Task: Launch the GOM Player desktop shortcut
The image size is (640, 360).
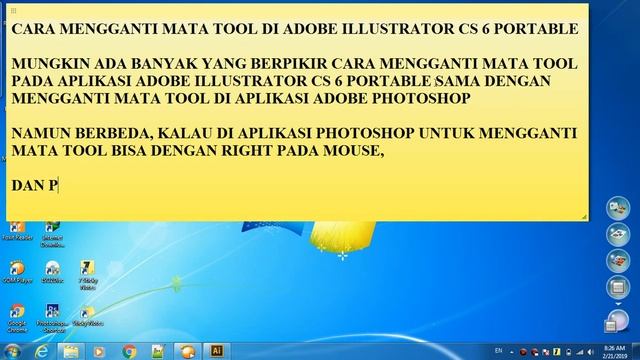Action: (17, 272)
